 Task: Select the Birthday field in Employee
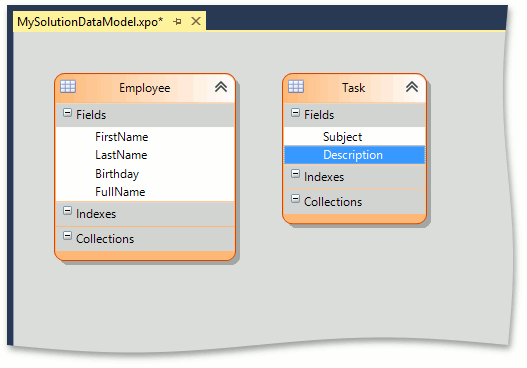(145, 174)
